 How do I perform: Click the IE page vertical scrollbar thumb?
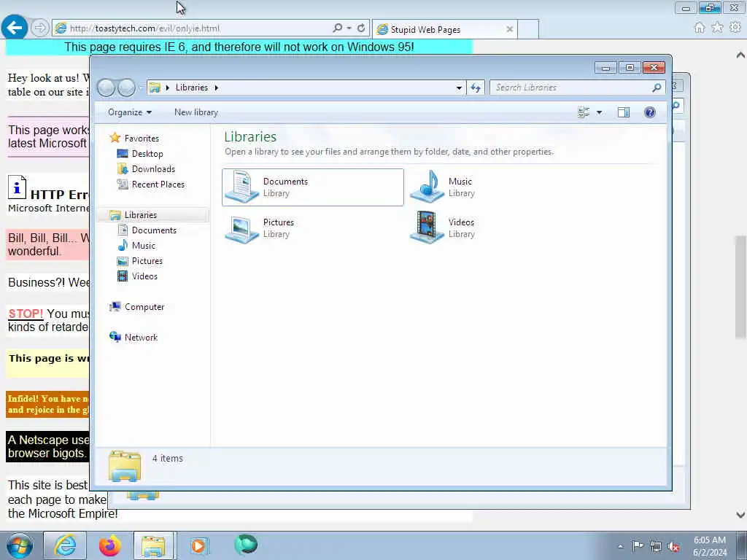coord(740,287)
